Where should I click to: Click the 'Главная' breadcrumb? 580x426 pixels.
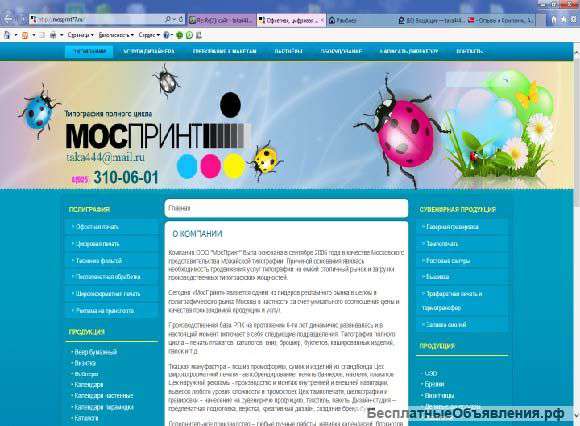(179, 208)
